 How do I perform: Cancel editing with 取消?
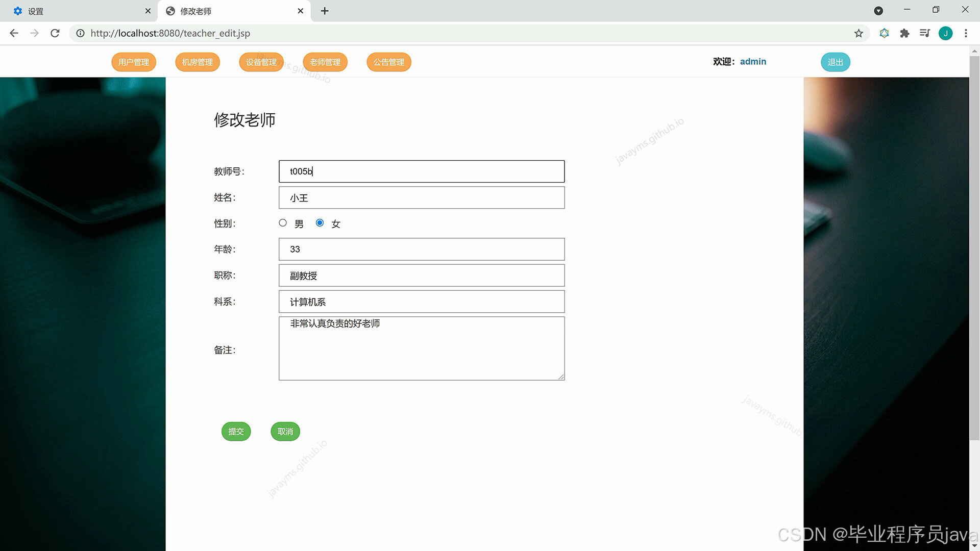285,432
